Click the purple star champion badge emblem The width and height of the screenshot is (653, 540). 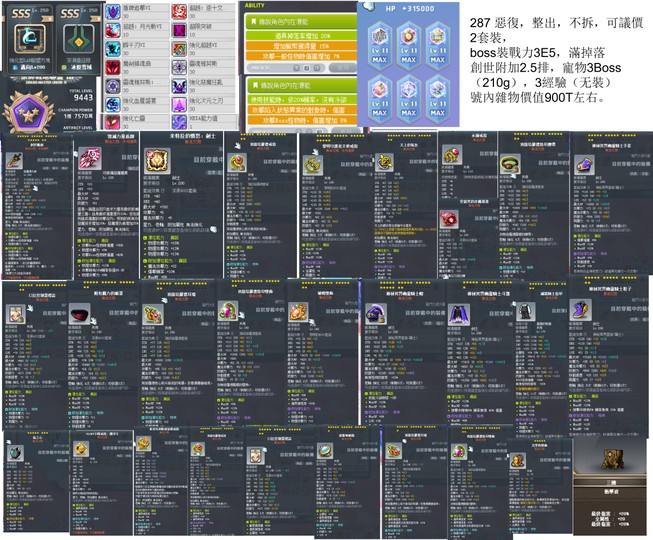click(28, 115)
